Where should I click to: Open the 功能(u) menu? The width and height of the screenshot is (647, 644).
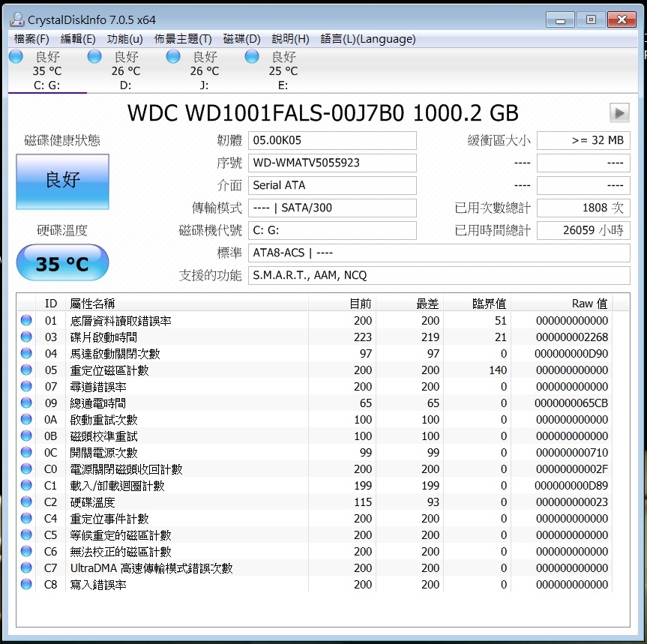click(124, 39)
